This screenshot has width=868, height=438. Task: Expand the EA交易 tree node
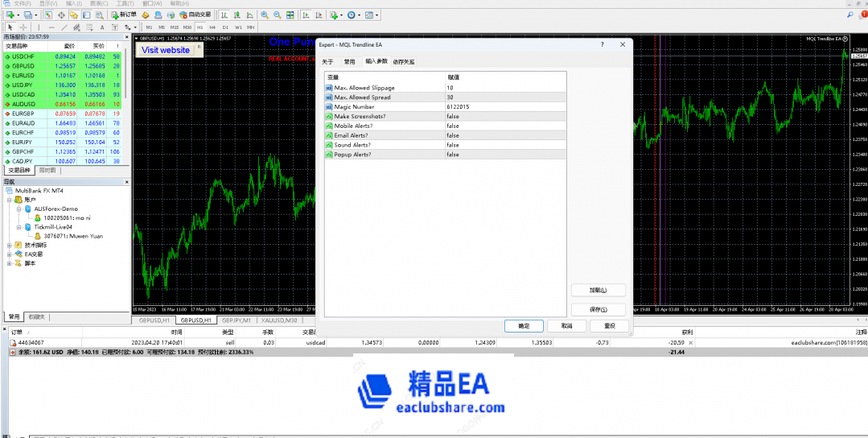(10, 254)
